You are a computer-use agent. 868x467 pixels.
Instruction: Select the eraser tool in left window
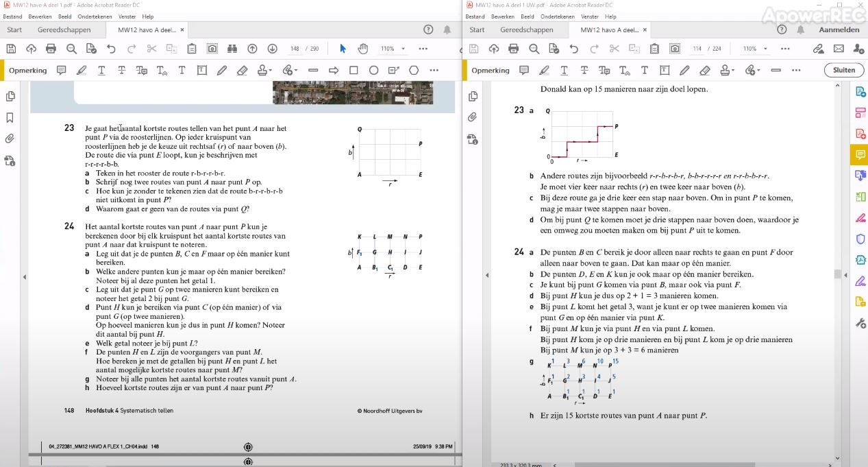(x=242, y=70)
